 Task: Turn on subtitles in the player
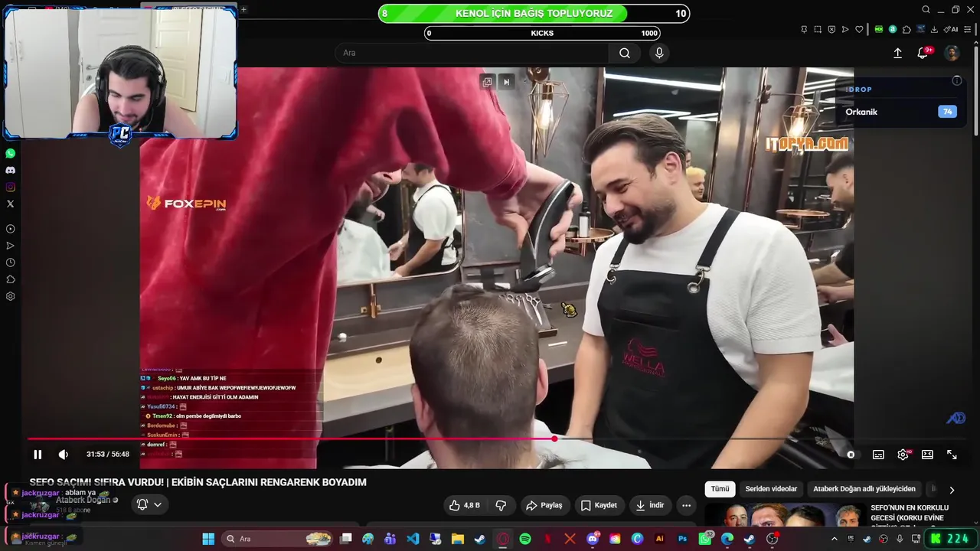coord(878,455)
